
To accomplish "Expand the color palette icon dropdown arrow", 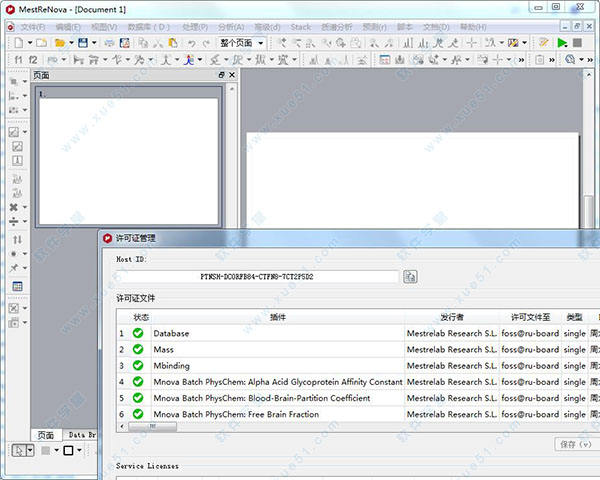I will click(x=524, y=43).
